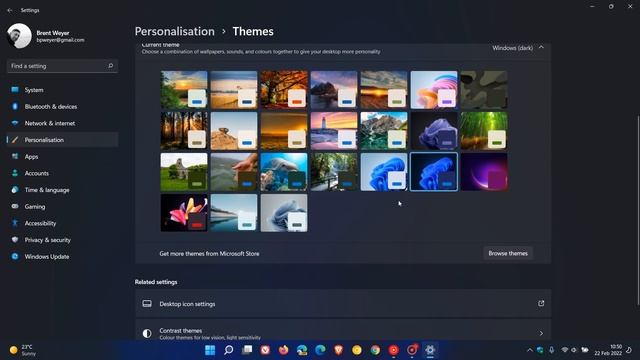Open Apps settings category
This screenshot has height=360, width=640.
coord(62,157)
